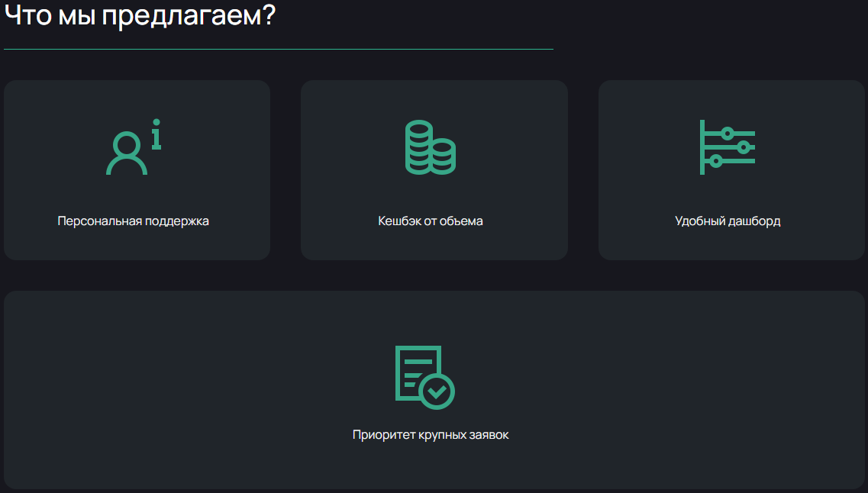Select the 'Удобный дашборд' label

click(728, 221)
